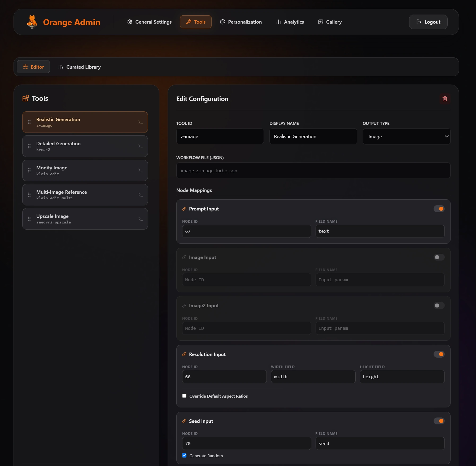Click the Tools panel grid icon

[x=26, y=98]
